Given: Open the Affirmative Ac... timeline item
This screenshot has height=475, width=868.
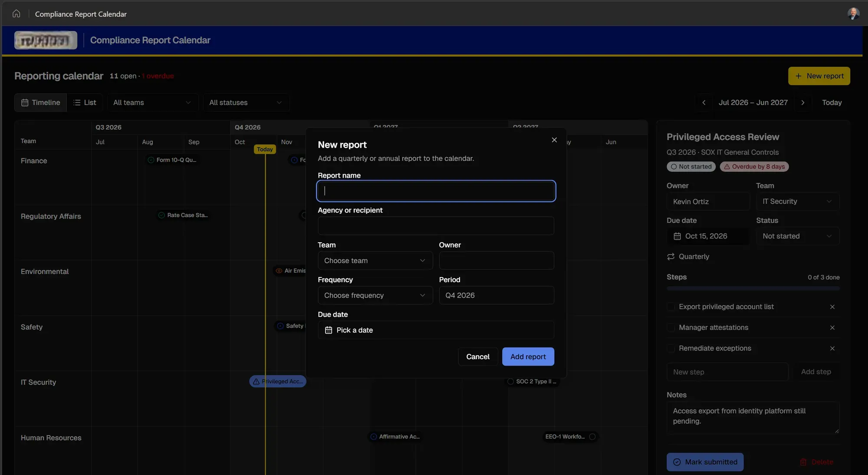Looking at the screenshot, I should [x=395, y=437].
